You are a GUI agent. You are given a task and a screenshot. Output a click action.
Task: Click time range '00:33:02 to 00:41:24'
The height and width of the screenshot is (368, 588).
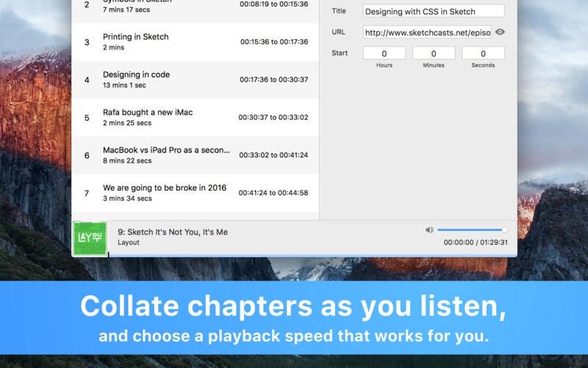(x=273, y=155)
